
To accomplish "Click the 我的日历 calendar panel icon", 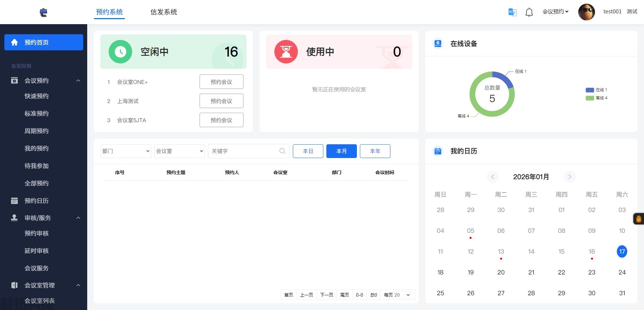I will [437, 151].
